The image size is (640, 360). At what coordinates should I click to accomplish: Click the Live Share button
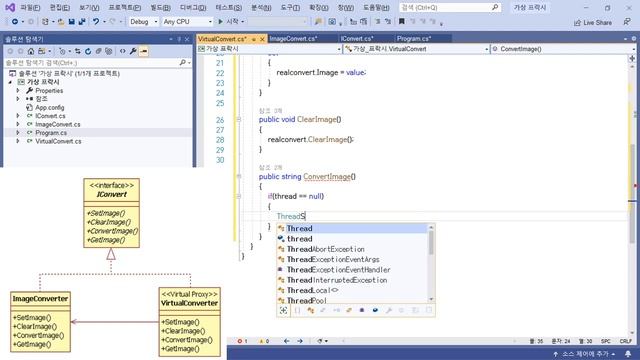tap(593, 22)
